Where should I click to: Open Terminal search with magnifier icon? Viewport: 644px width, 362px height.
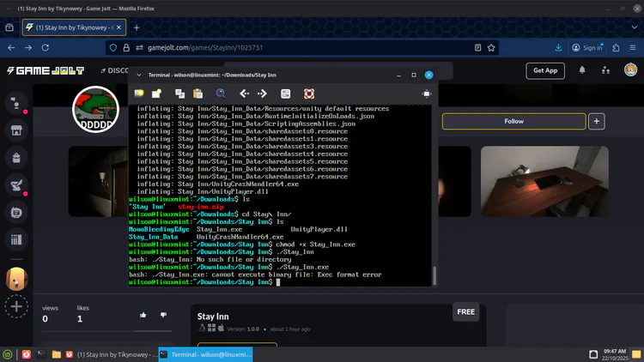[x=221, y=94]
